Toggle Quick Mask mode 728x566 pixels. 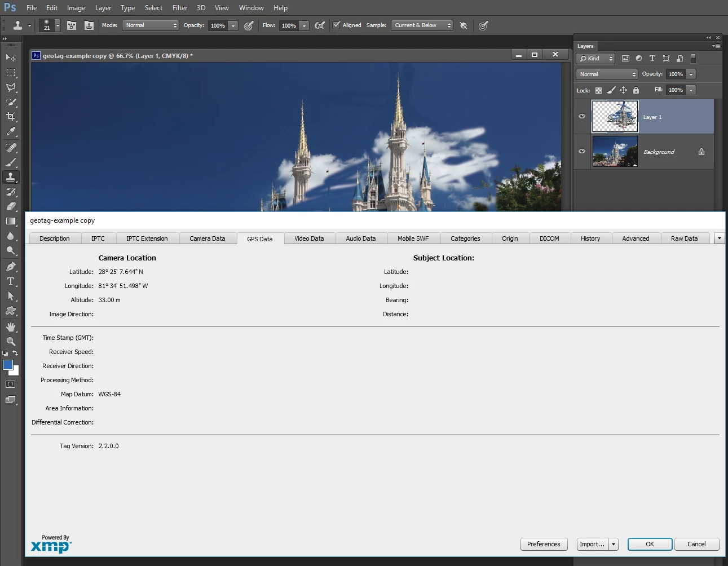(x=11, y=384)
